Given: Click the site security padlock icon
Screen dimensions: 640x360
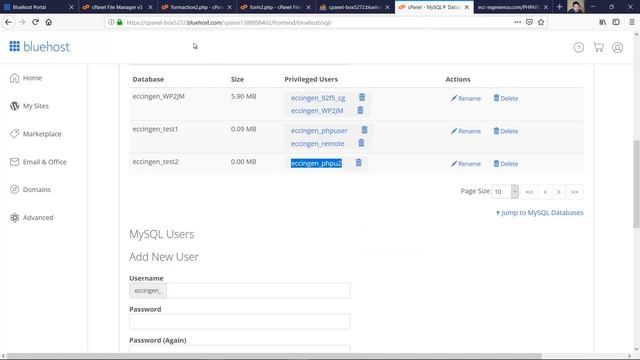Looking at the screenshot, I should pyautogui.click(x=120, y=22).
